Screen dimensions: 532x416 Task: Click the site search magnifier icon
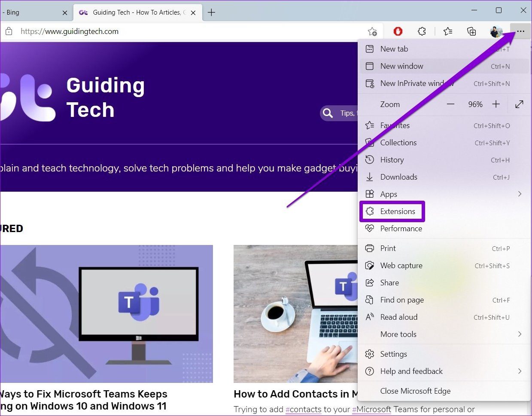[x=328, y=113]
